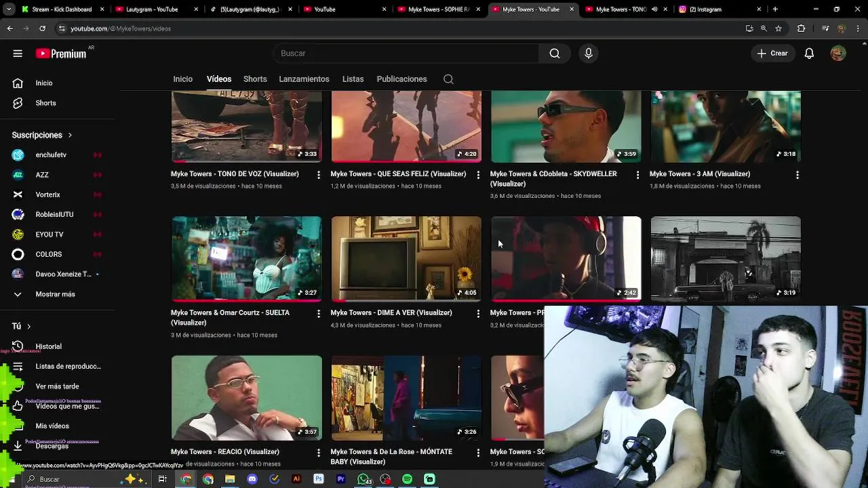
Task: Play the REACIO visualizer thumbnail
Action: [x=247, y=398]
